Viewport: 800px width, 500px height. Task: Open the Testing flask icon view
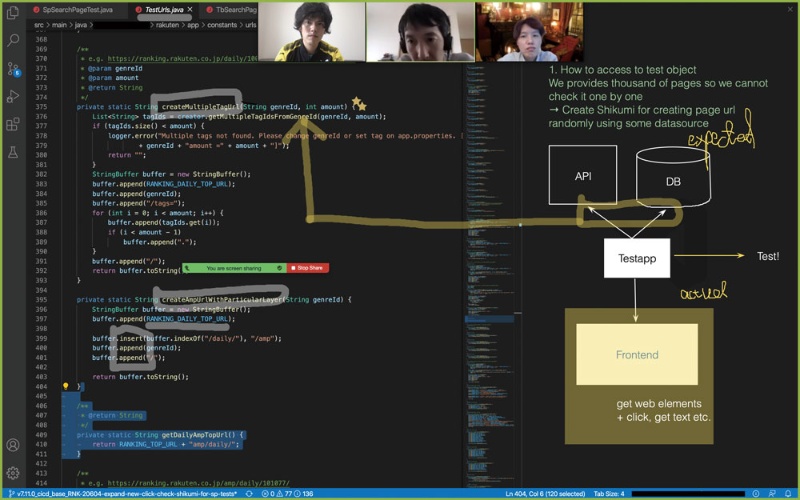(13, 153)
